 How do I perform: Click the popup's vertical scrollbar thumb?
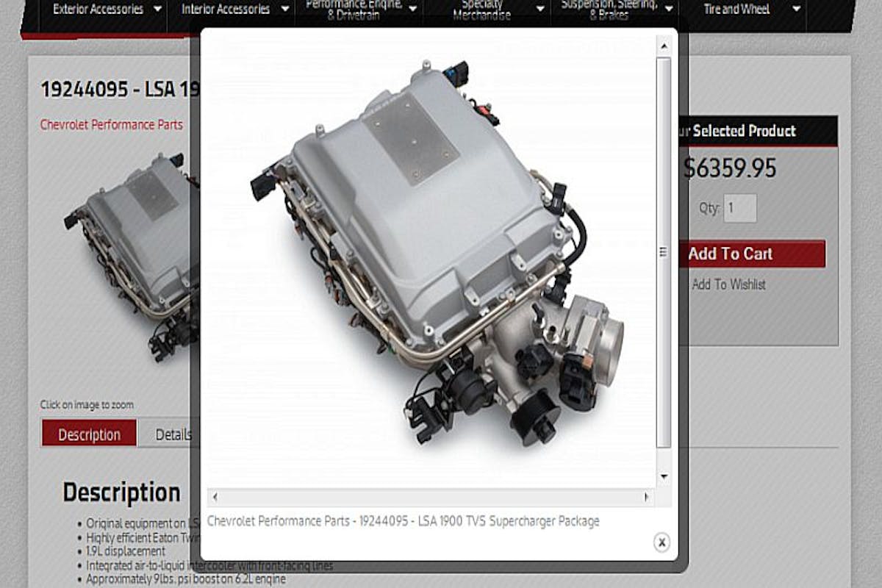coord(664,250)
